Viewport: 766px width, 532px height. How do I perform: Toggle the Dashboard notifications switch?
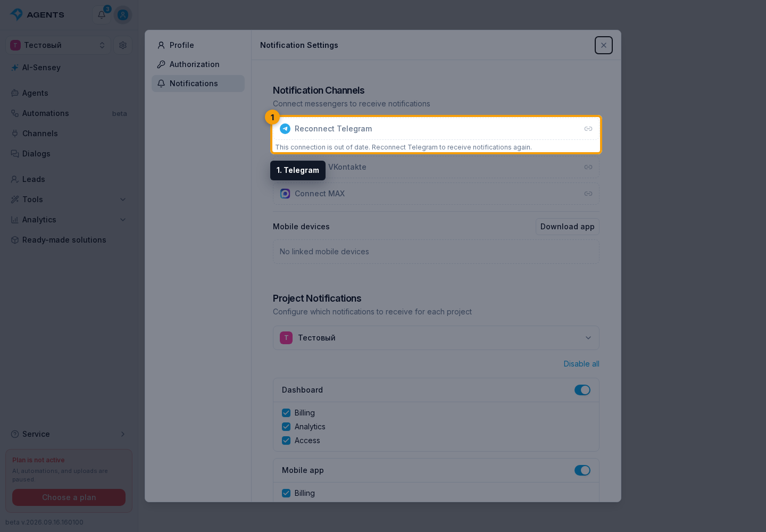(x=582, y=390)
